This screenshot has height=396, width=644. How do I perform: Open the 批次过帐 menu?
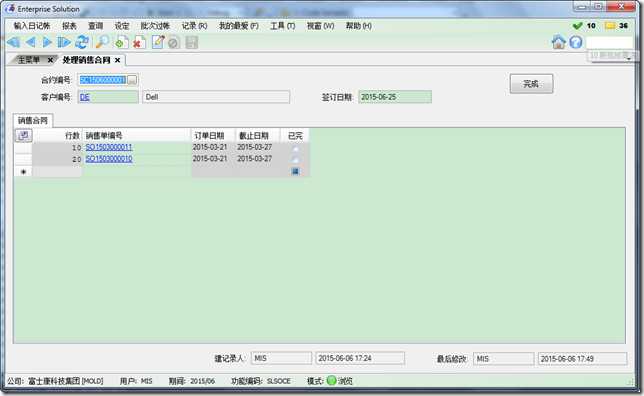point(155,26)
